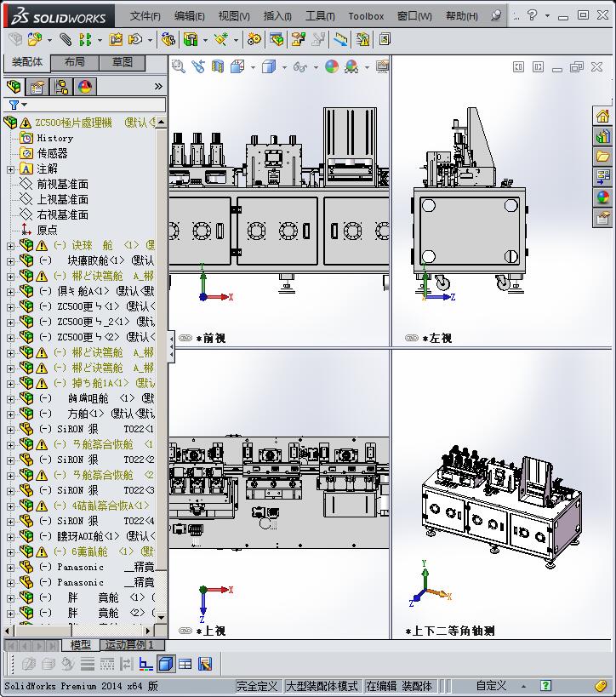Screen dimensions: 616x697
Task: Open SolidWorks Resources home icon in task pane
Action: tap(603, 117)
